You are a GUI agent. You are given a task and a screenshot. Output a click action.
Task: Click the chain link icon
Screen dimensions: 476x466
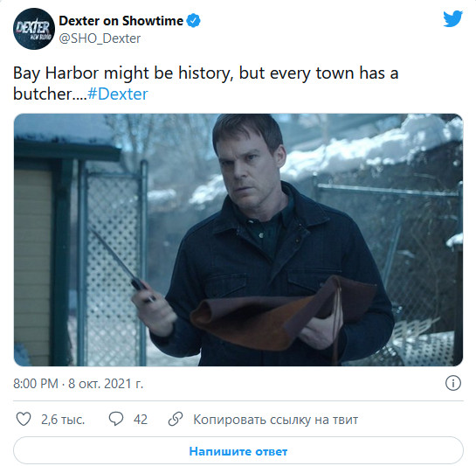[x=176, y=419]
